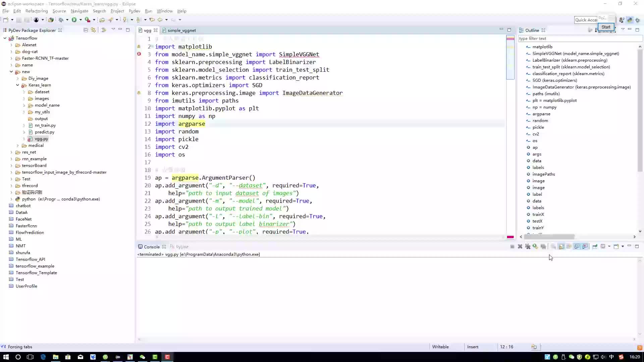644x362 pixels.
Task: Open the Run menu
Action: (x=148, y=11)
